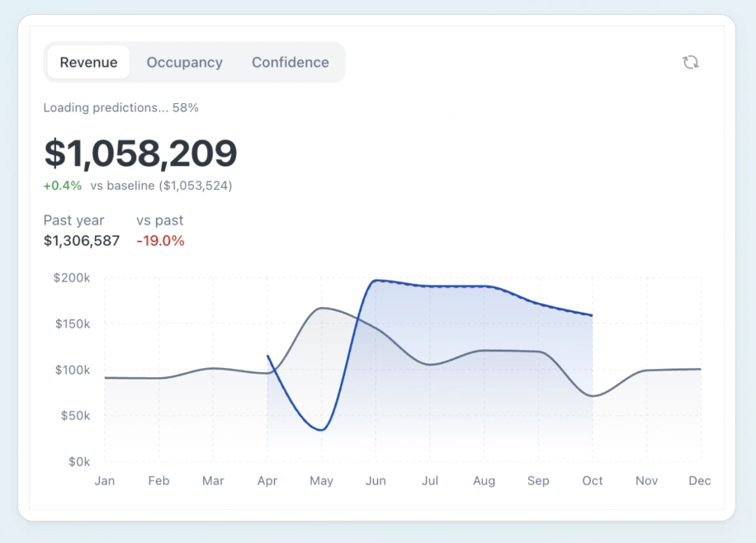This screenshot has width=756, height=543.
Task: Select the Revenue tab
Action: click(x=88, y=62)
